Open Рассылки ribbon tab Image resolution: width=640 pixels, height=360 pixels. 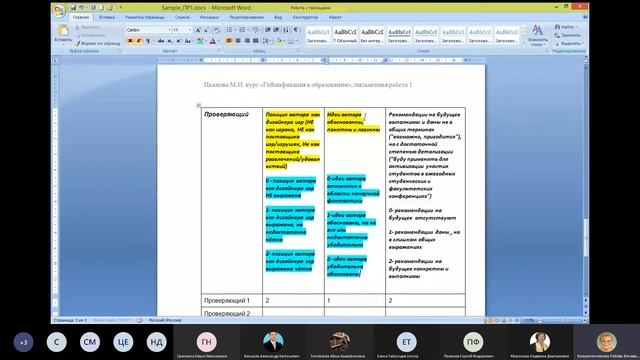point(209,18)
